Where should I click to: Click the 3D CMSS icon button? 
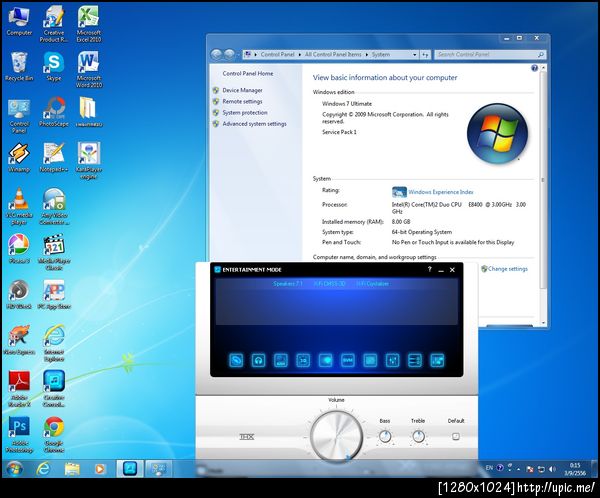click(303, 360)
